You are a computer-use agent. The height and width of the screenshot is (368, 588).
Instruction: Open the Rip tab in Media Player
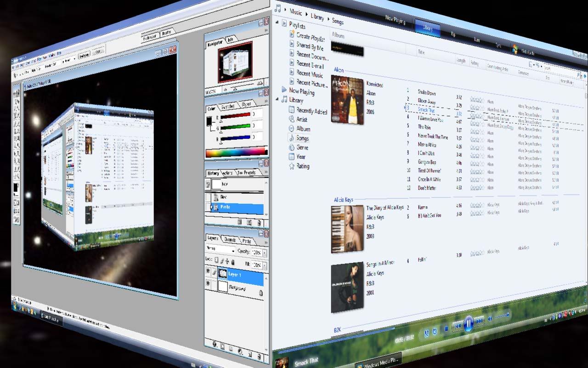pos(453,34)
